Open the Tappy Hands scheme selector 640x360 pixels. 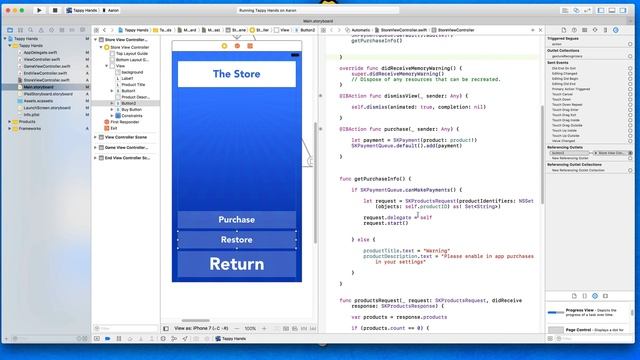click(82, 10)
